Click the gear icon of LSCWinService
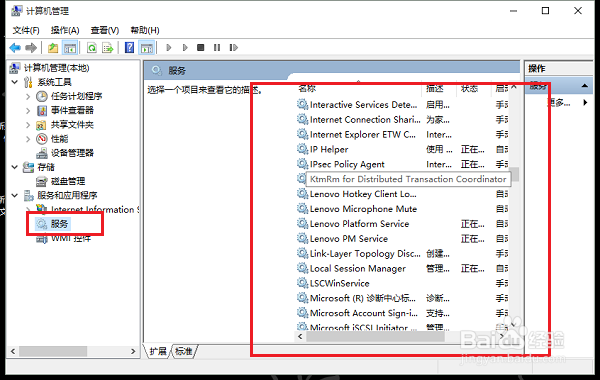The image size is (600, 380). coord(302,283)
